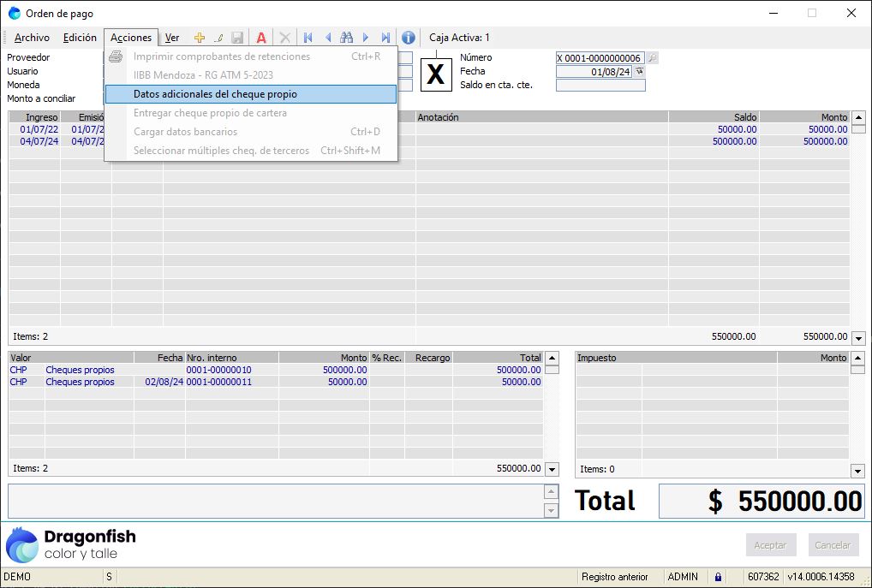Image resolution: width=872 pixels, height=588 pixels.
Task: Select Datos adicionales del cheque propio
Action: tap(251, 94)
